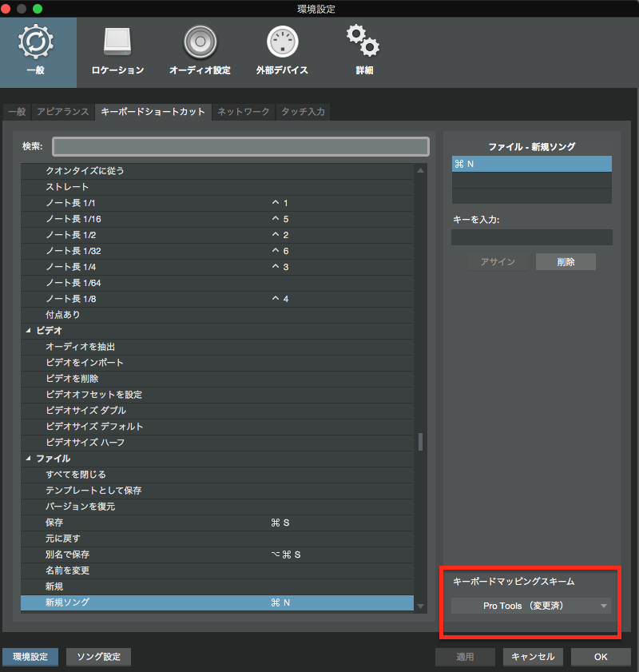
Task: Select the 保存 row with ⌘ S
Action: point(217,523)
